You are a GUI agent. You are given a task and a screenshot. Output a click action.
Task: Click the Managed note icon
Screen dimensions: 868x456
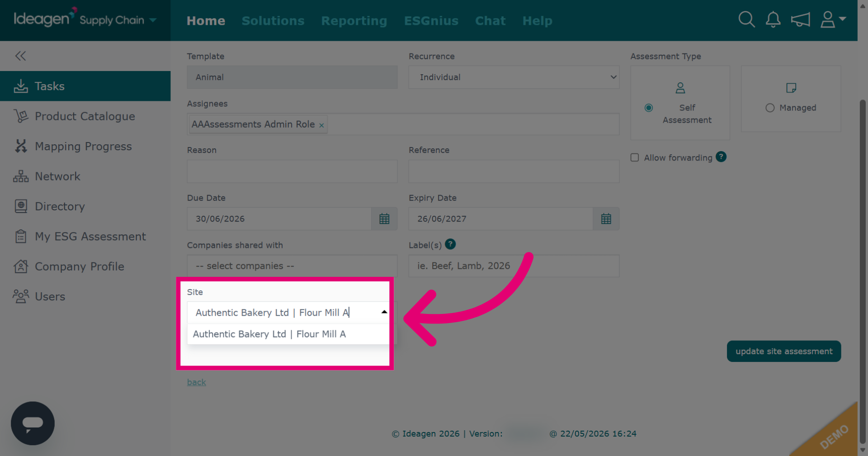[x=791, y=88]
